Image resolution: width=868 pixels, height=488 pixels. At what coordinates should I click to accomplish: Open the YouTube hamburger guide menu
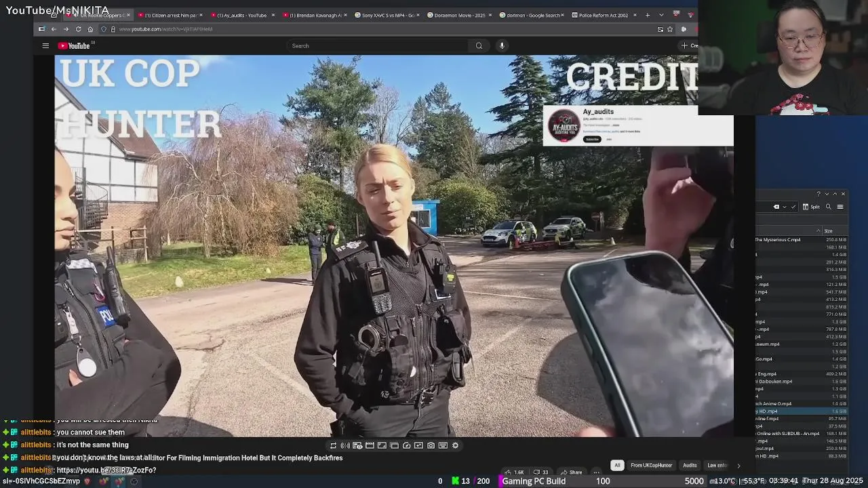pos(45,46)
